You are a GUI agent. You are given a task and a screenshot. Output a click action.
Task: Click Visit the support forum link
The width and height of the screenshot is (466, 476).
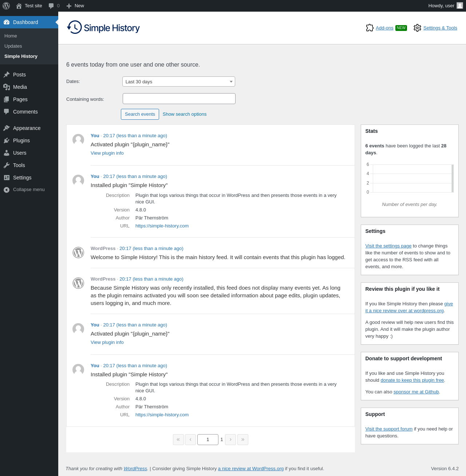(x=389, y=429)
